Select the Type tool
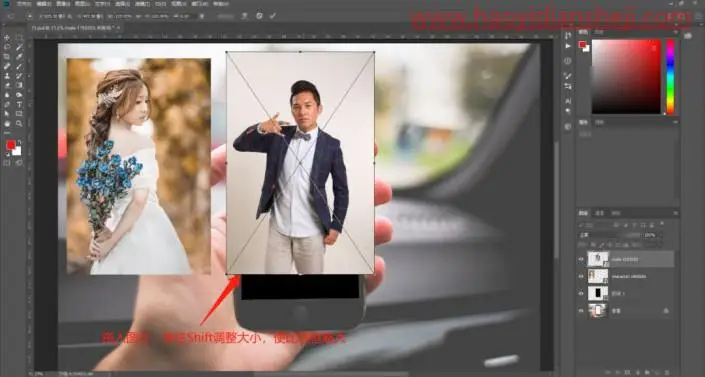 coord(19,104)
